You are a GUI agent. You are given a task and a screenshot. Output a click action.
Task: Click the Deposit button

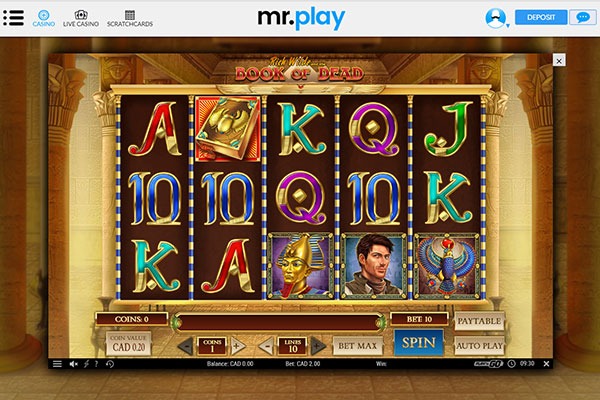pos(541,17)
